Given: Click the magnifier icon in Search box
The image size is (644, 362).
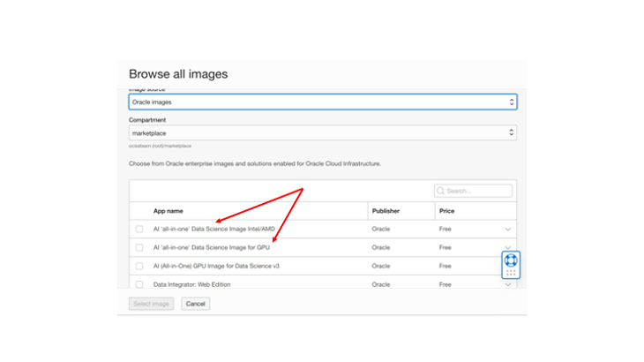Looking at the screenshot, I should coord(441,191).
